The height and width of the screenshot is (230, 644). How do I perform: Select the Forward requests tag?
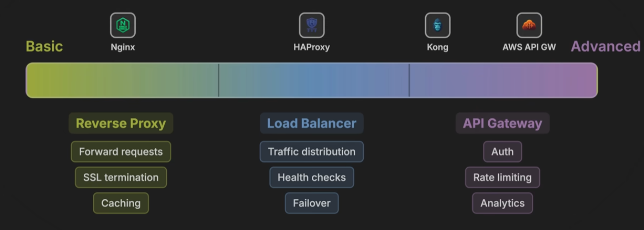[121, 151]
